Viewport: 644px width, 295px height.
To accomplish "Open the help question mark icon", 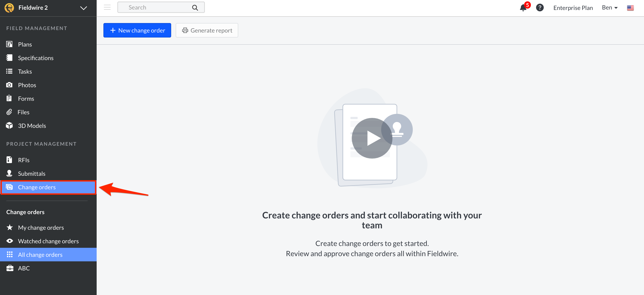I will pos(540,7).
